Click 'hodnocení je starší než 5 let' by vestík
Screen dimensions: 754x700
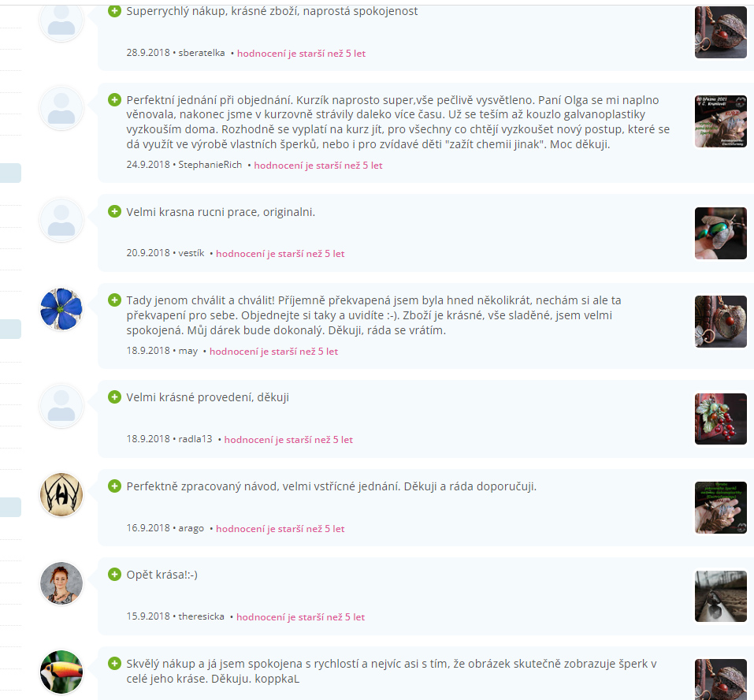coord(280,254)
